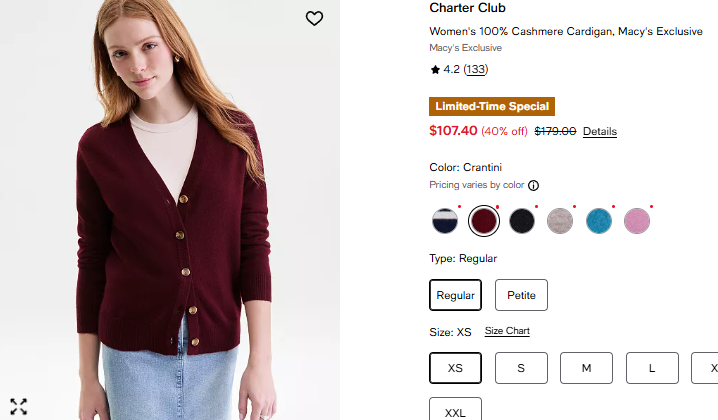Open the 133 customer reviews link
The image size is (718, 420).
coord(476,69)
